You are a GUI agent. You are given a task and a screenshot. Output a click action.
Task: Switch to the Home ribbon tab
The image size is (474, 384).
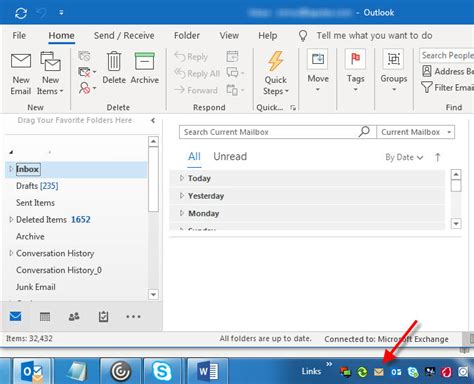point(61,35)
